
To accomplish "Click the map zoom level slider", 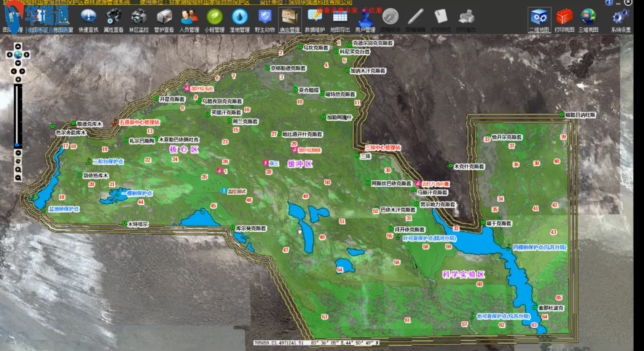I will 18,114.
